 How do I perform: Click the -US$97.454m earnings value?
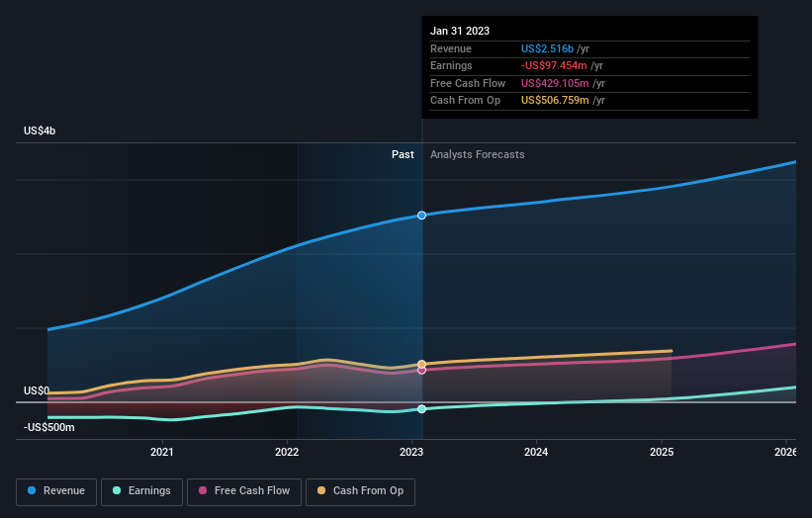[x=554, y=65]
